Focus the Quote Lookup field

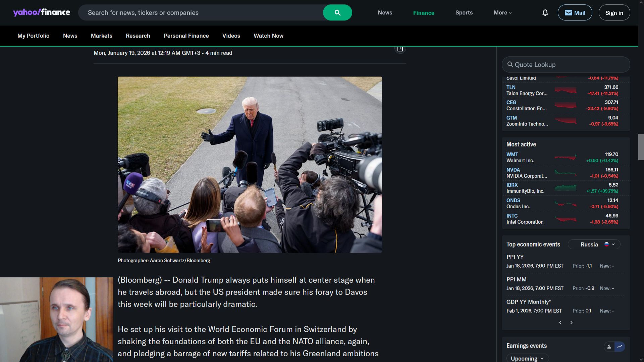point(566,64)
